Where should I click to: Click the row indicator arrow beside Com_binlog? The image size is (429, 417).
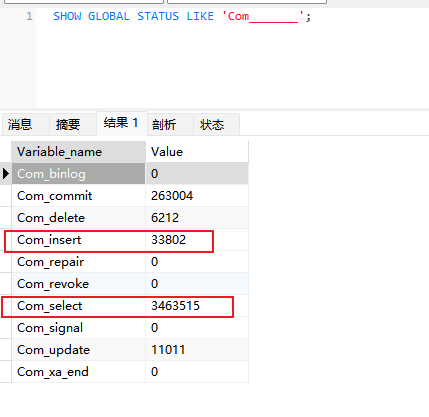coord(6,174)
